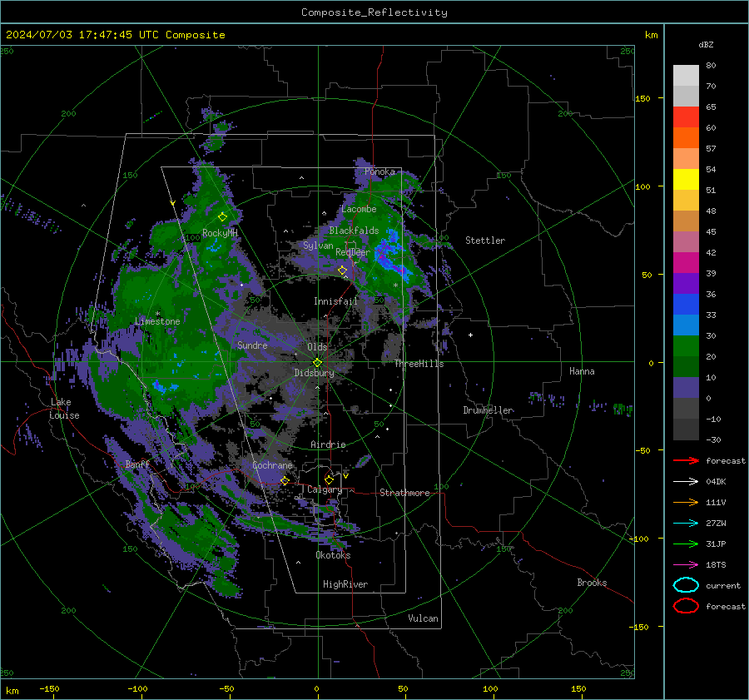Click the Sylvan label on map

click(x=318, y=246)
